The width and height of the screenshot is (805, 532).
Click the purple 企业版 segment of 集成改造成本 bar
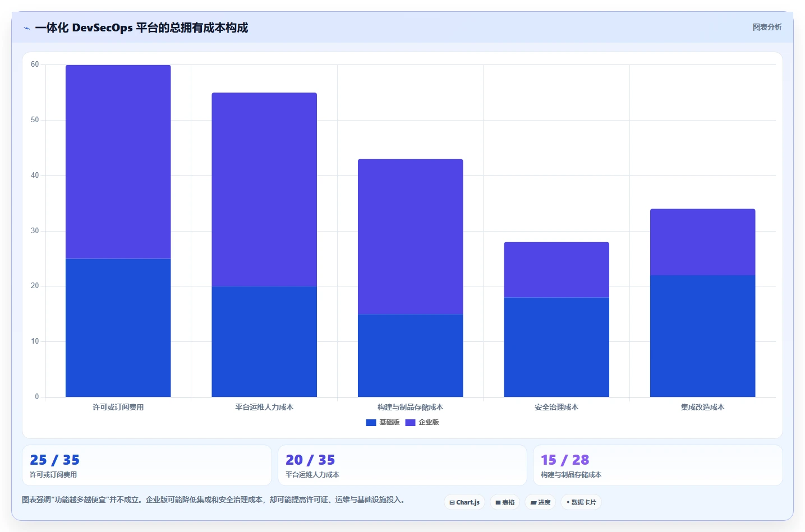pyautogui.click(x=703, y=242)
